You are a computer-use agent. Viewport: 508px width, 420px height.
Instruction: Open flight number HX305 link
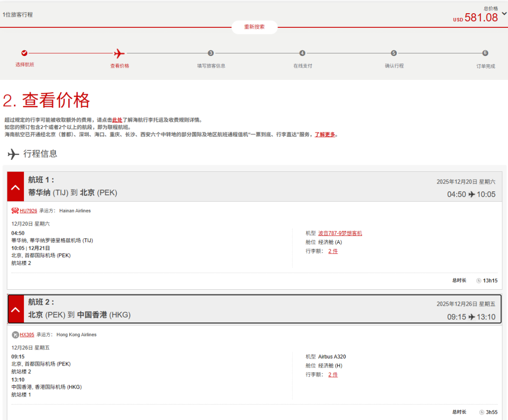pyautogui.click(x=27, y=335)
